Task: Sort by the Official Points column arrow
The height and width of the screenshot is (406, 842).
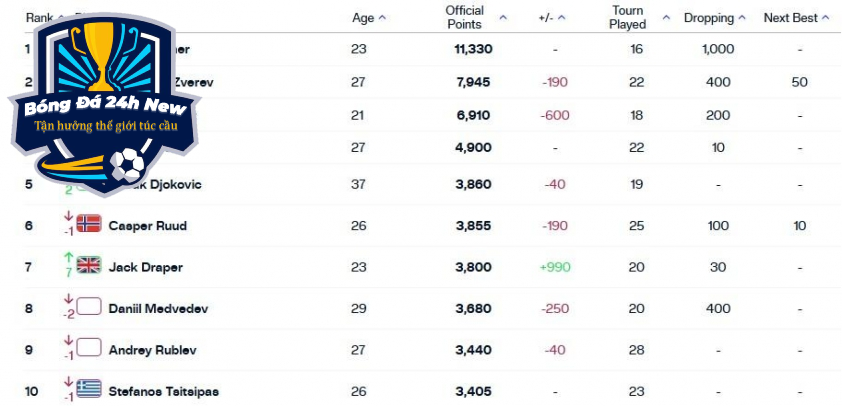Action: pyautogui.click(x=503, y=18)
